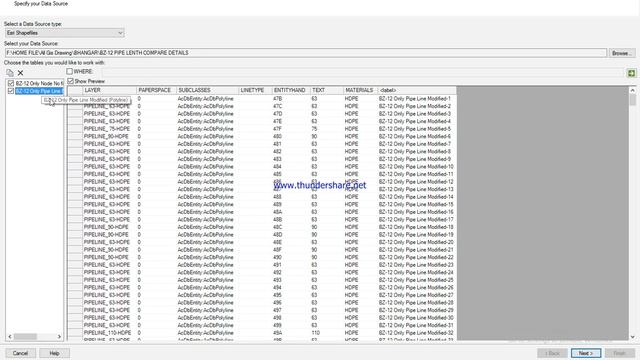Click the Browse button
Viewport: 640px width, 360px height.
622,53
